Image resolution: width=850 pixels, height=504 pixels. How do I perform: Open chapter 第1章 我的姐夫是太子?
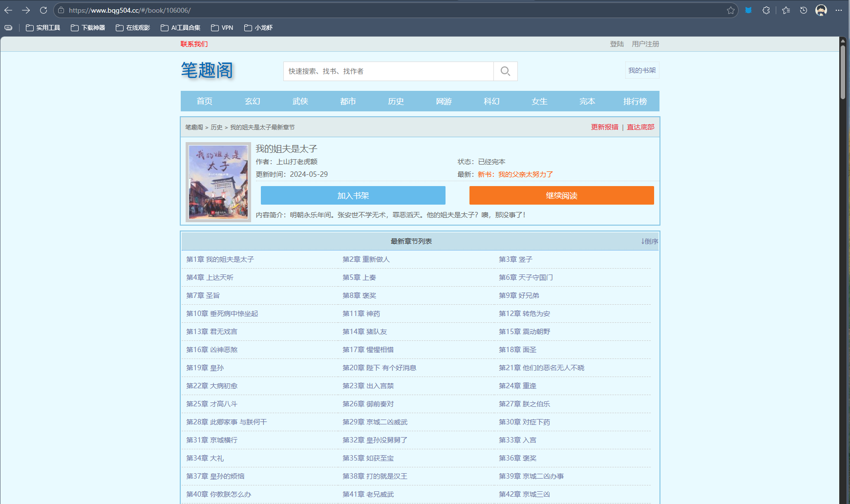[x=220, y=259]
